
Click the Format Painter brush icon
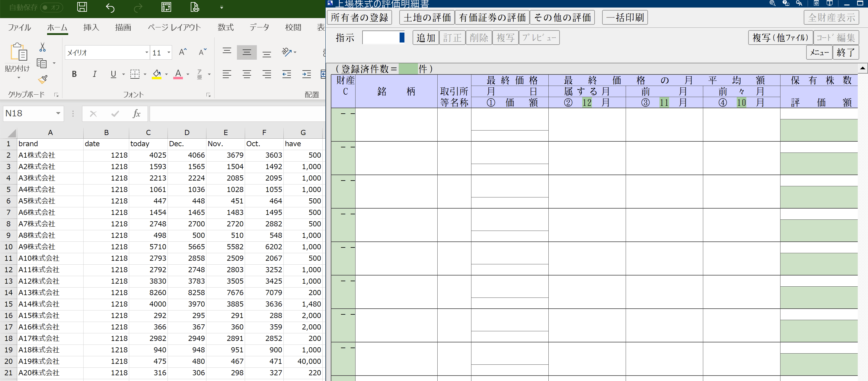click(43, 80)
